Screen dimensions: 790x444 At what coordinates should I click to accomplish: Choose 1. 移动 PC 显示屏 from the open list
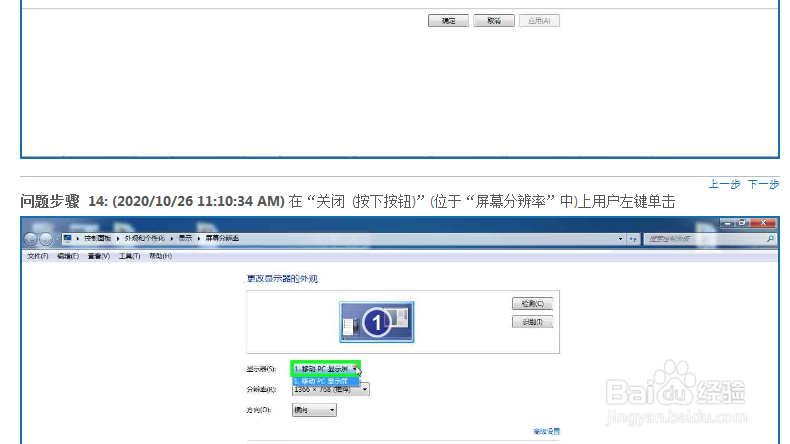coord(325,381)
